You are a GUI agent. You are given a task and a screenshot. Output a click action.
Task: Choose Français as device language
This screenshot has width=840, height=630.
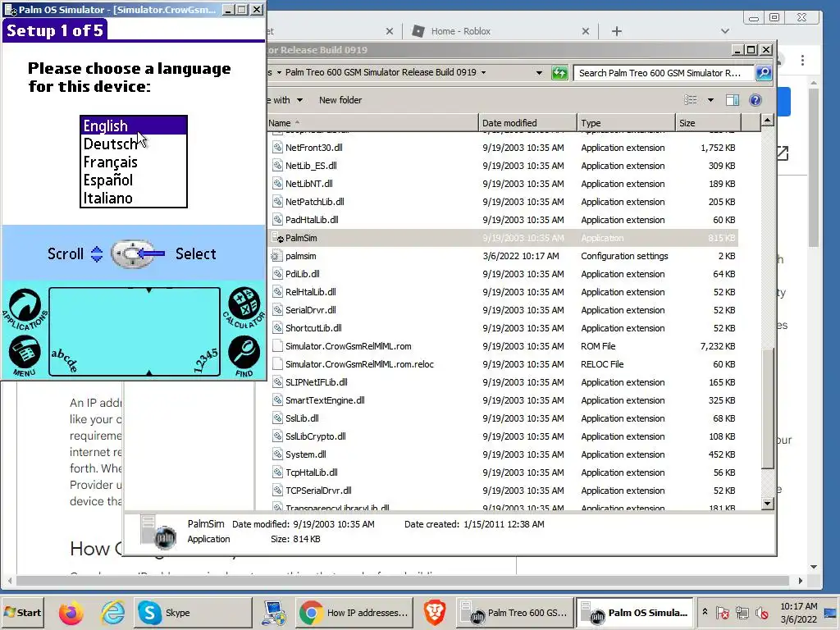(x=134, y=162)
